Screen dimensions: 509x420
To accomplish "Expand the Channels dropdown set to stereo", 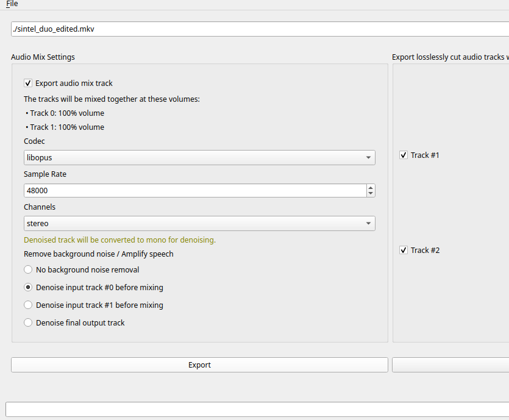I will [x=199, y=224].
